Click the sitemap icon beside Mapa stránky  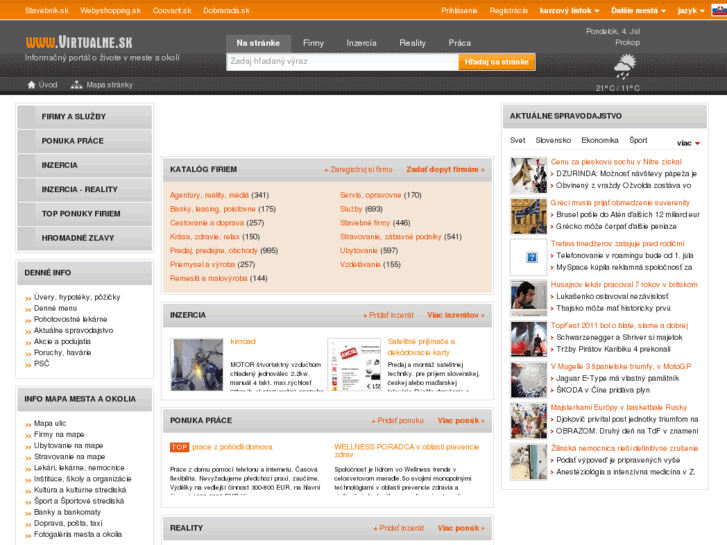(76, 85)
